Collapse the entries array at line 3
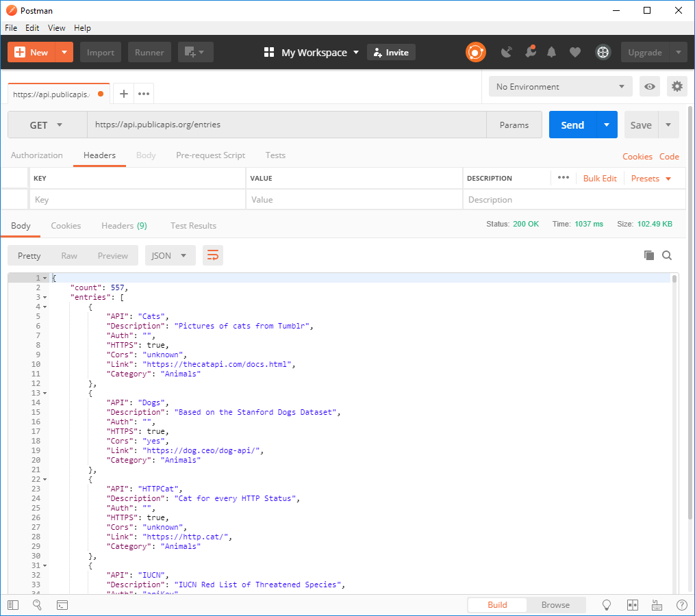Image resolution: width=695 pixels, height=616 pixels. pos(45,298)
